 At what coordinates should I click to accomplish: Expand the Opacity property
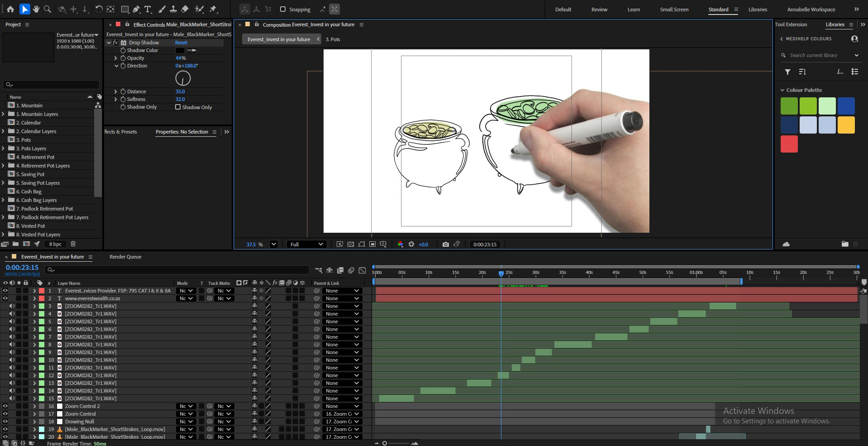coord(116,58)
